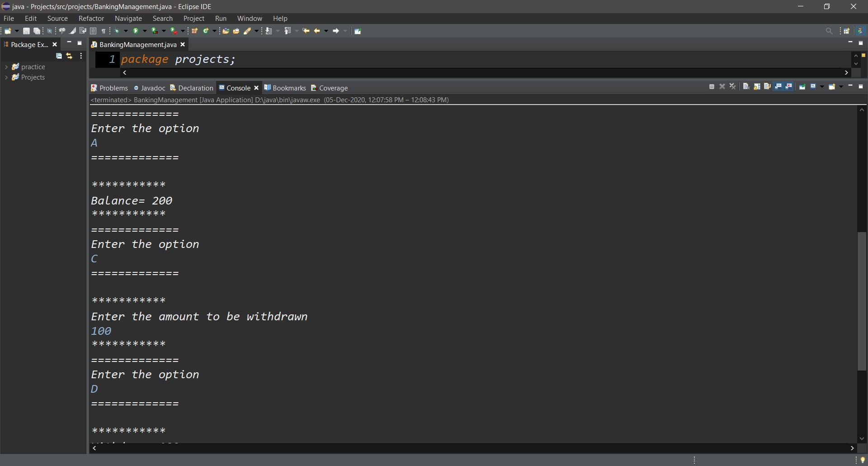
Task: Expand the Projects project tree
Action: tap(6, 77)
